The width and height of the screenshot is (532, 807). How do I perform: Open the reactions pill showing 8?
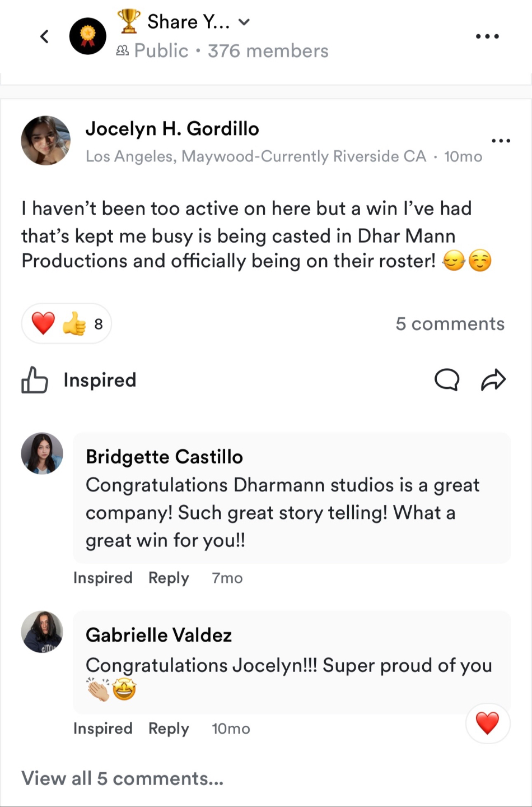click(67, 323)
